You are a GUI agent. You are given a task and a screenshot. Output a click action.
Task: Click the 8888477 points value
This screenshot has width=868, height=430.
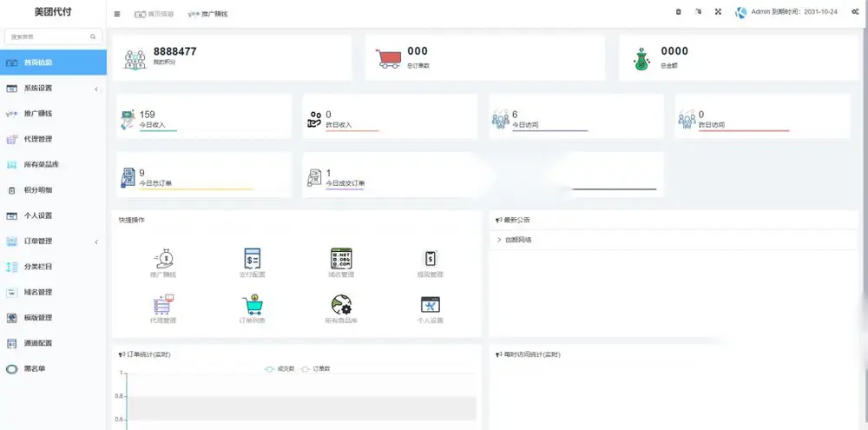pyautogui.click(x=175, y=51)
